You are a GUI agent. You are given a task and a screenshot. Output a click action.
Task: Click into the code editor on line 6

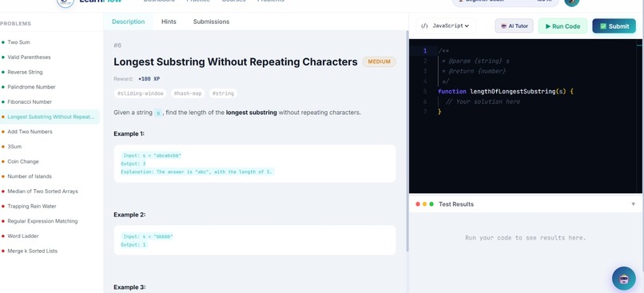click(483, 101)
